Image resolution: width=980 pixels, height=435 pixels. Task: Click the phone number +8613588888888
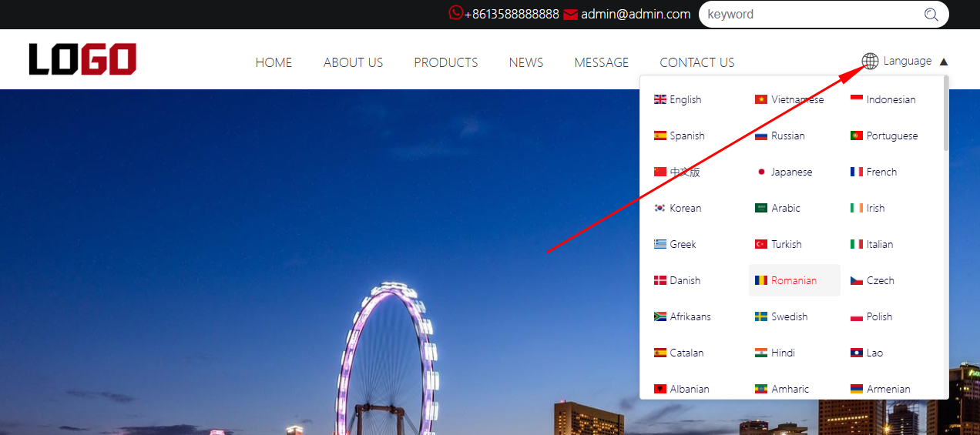point(512,14)
